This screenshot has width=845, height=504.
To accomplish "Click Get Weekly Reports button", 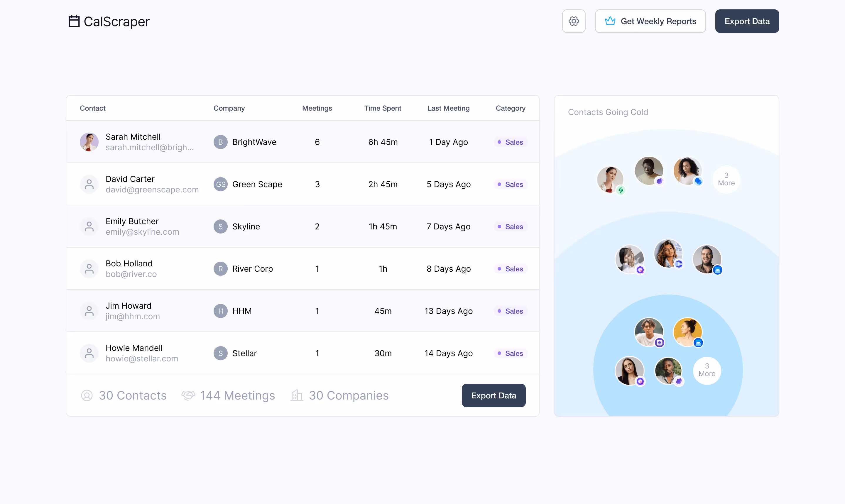I will click(650, 21).
